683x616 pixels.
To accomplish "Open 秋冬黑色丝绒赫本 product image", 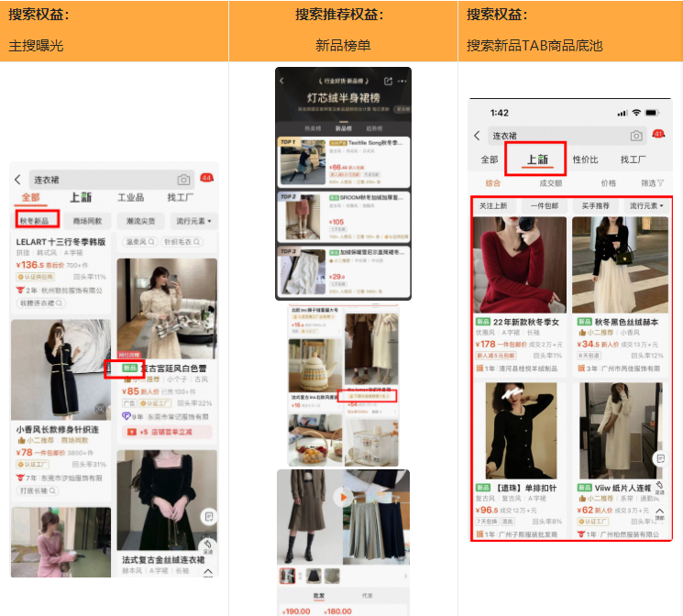I will [620, 265].
